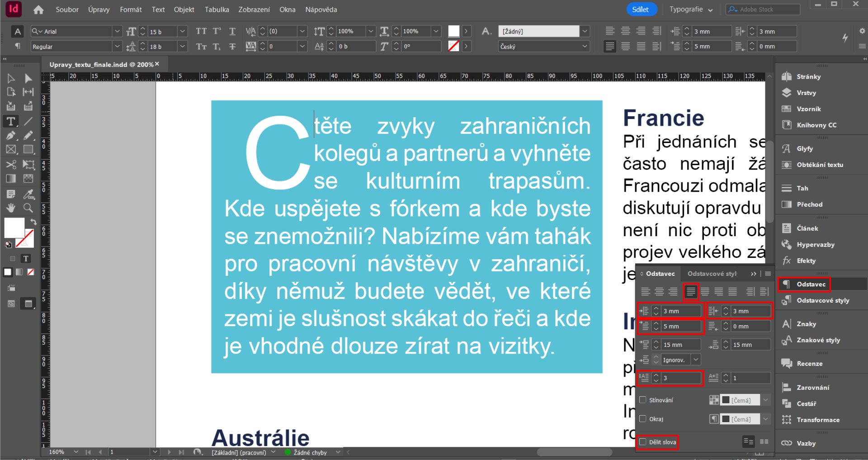Open the [Žádný] character style dropdown
This screenshot has width=868, height=460.
(585, 31)
